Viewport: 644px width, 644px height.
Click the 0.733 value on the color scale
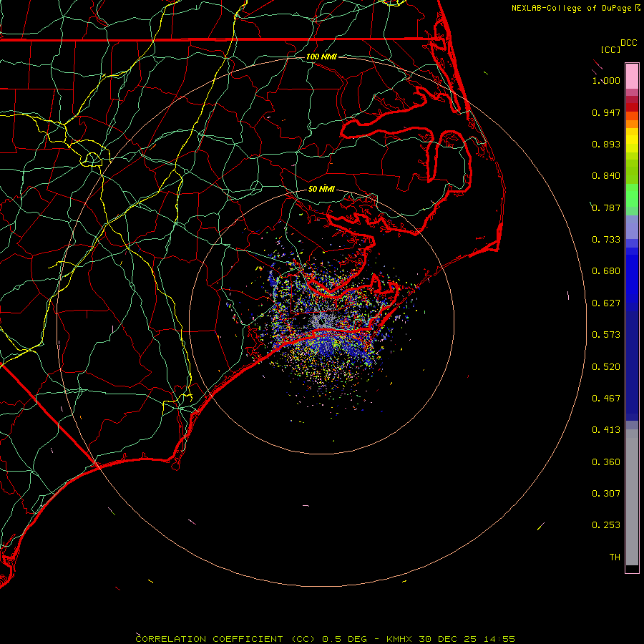click(x=606, y=240)
